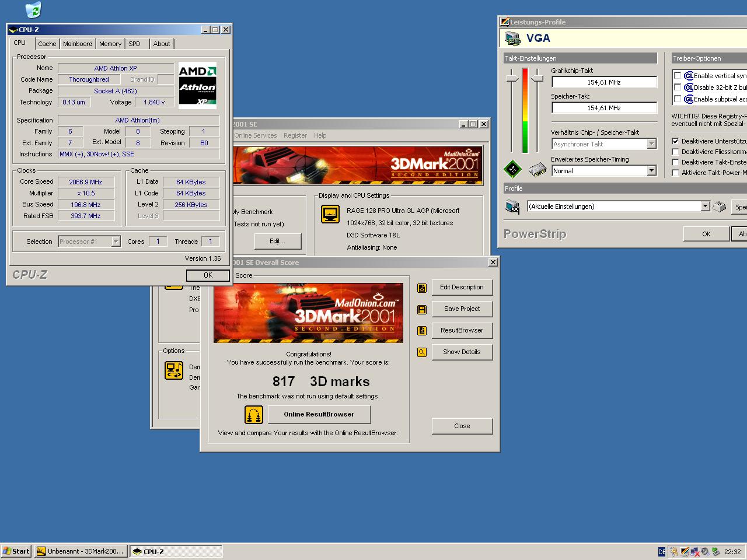Click the Safely Remove Hardware tray icon
The image size is (747, 560).
pyautogui.click(x=715, y=551)
